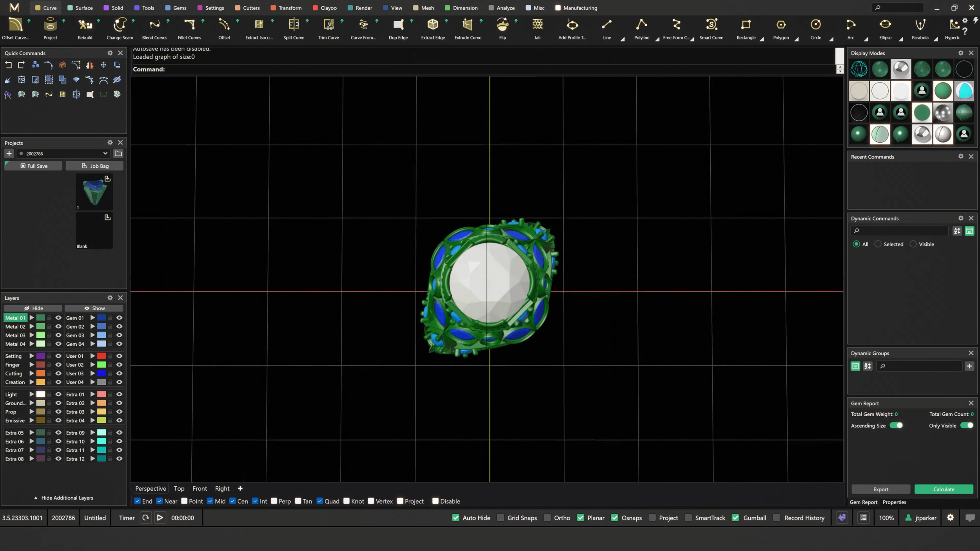Enable Ortho mode checkbox
Screen dimensions: 980x551
(547, 518)
